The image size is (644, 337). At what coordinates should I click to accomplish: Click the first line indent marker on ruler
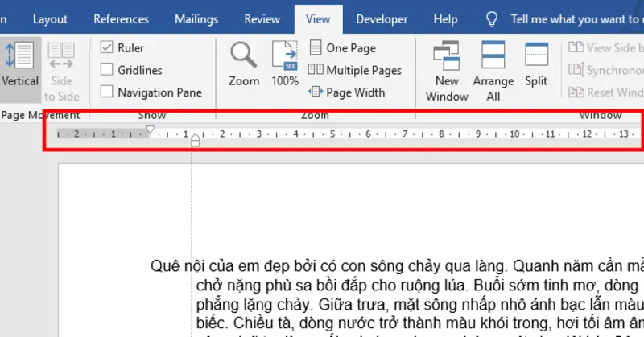pyautogui.click(x=150, y=129)
